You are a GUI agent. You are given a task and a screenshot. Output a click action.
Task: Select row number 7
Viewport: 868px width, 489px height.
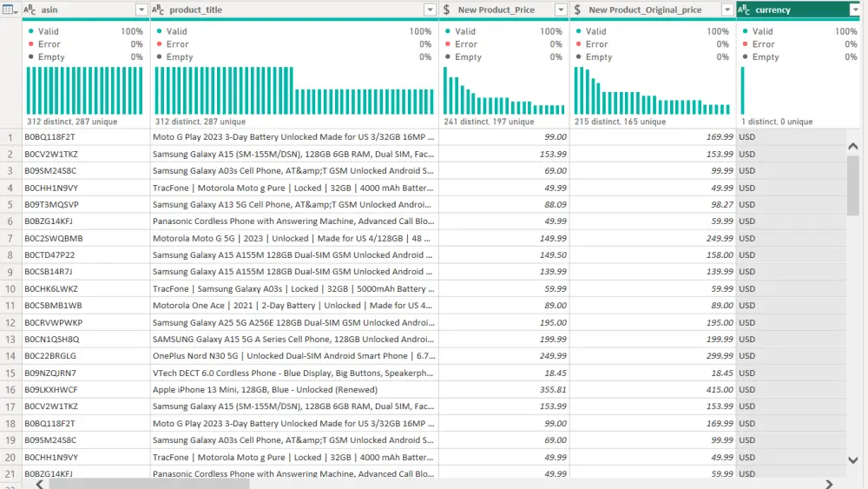point(10,238)
